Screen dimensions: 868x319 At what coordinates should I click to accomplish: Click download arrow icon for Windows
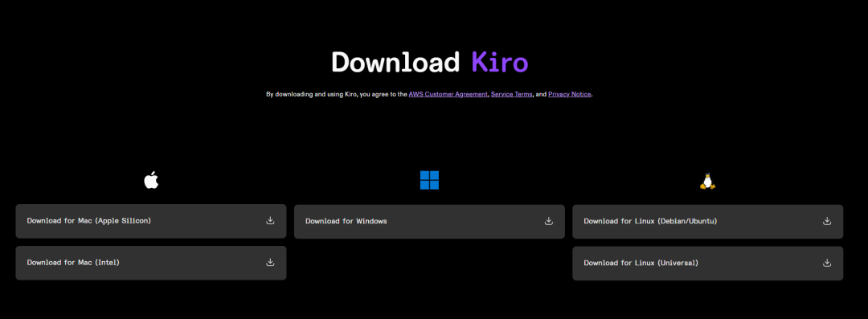pyautogui.click(x=549, y=221)
